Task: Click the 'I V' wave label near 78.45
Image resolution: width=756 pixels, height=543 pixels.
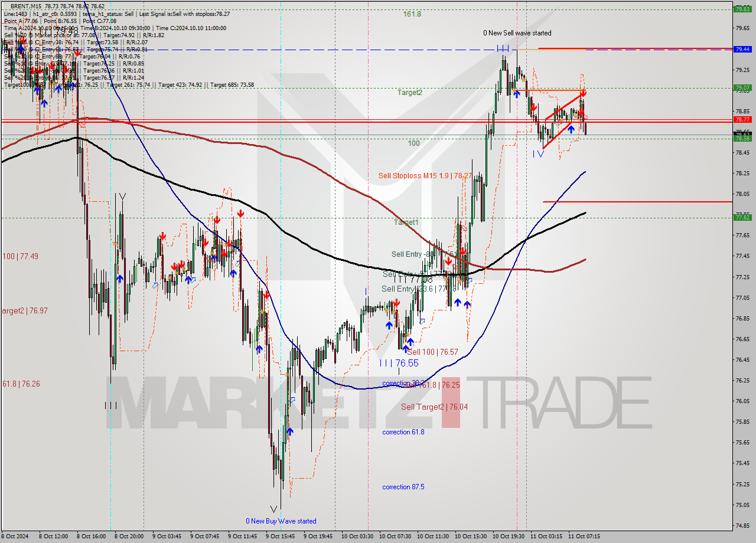Action: (x=537, y=154)
